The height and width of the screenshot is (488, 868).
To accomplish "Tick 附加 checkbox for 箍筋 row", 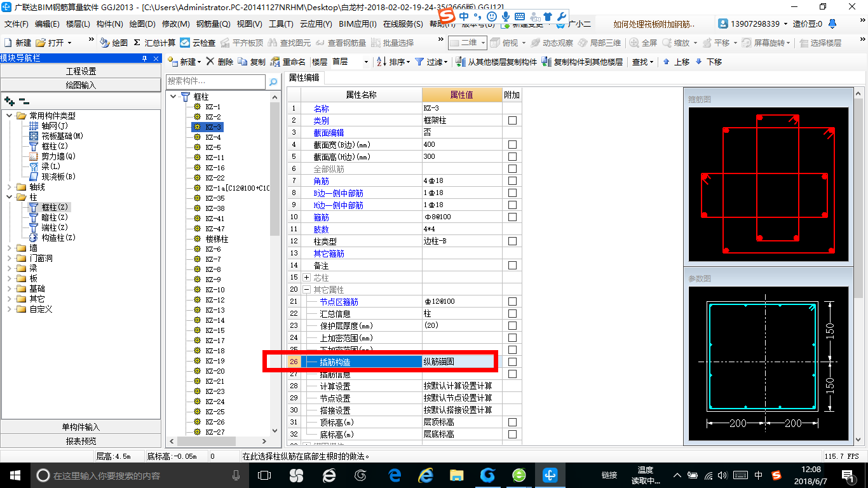I will [512, 217].
